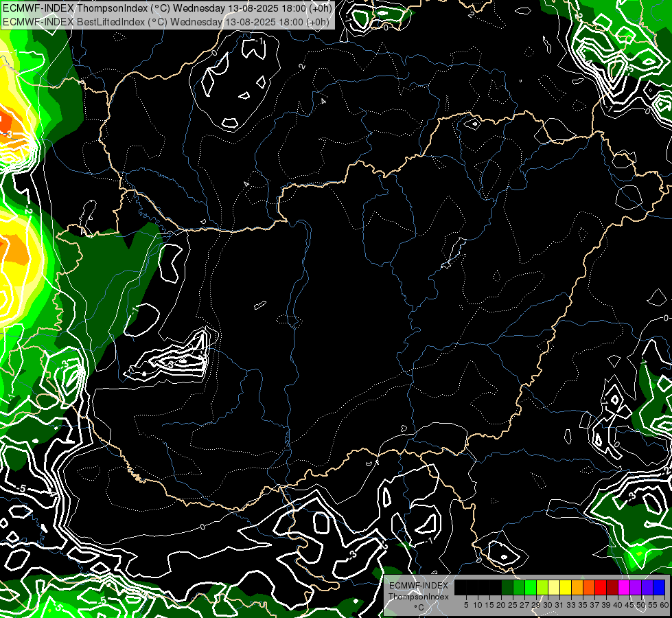Click the °C unit label in legend
Image resolution: width=672 pixels, height=618 pixels.
point(419,608)
